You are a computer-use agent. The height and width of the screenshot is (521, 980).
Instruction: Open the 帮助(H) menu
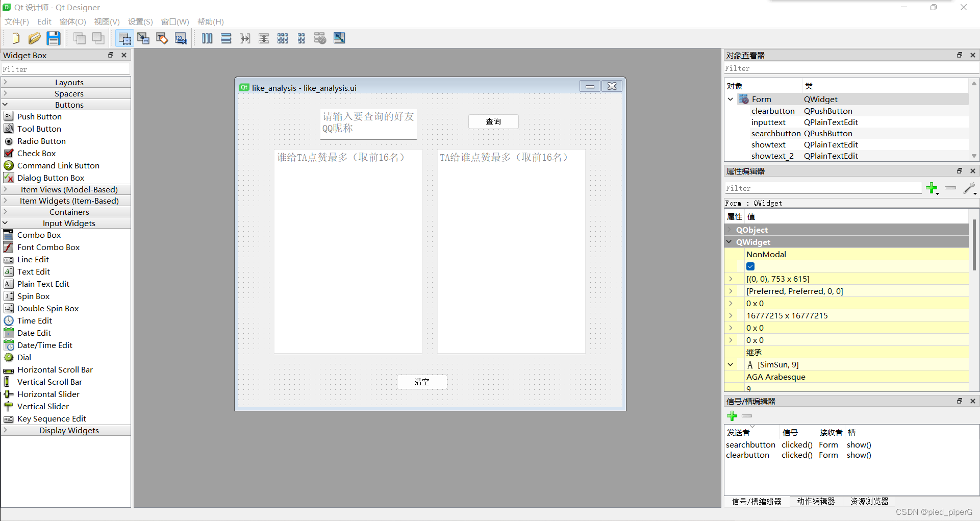click(x=211, y=21)
